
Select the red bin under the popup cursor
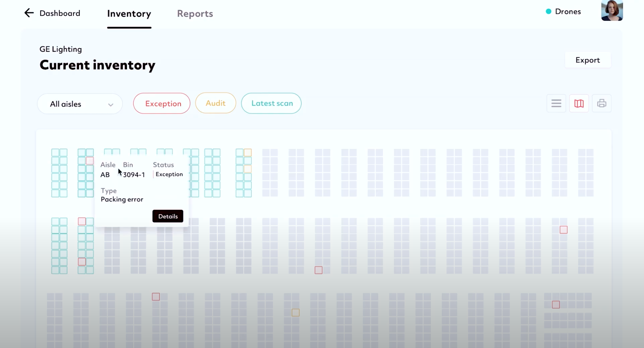pos(90,160)
